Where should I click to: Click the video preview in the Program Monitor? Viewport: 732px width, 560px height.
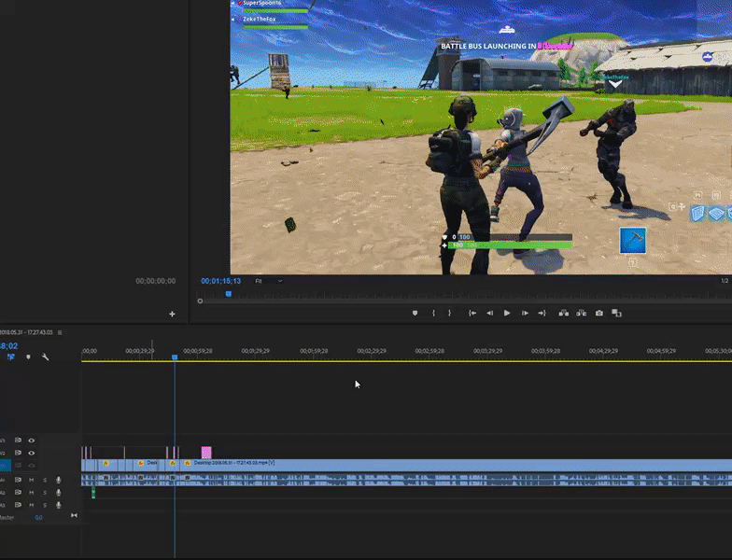coord(481,137)
